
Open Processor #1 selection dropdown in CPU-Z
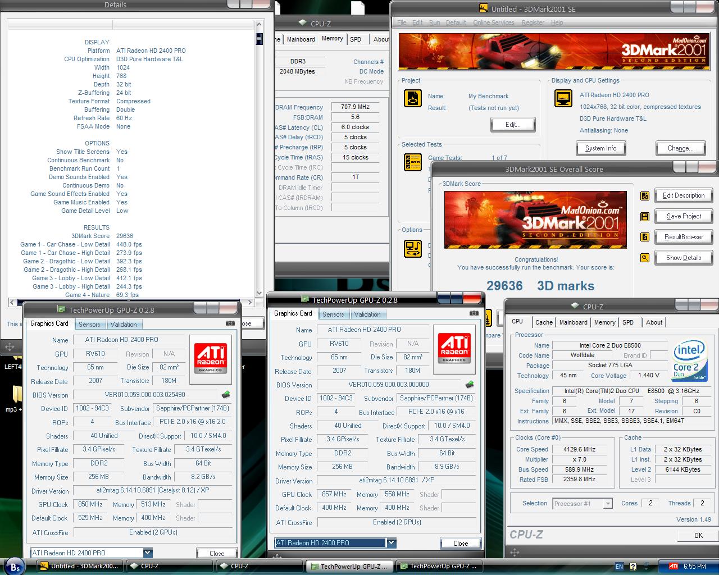[x=608, y=504]
